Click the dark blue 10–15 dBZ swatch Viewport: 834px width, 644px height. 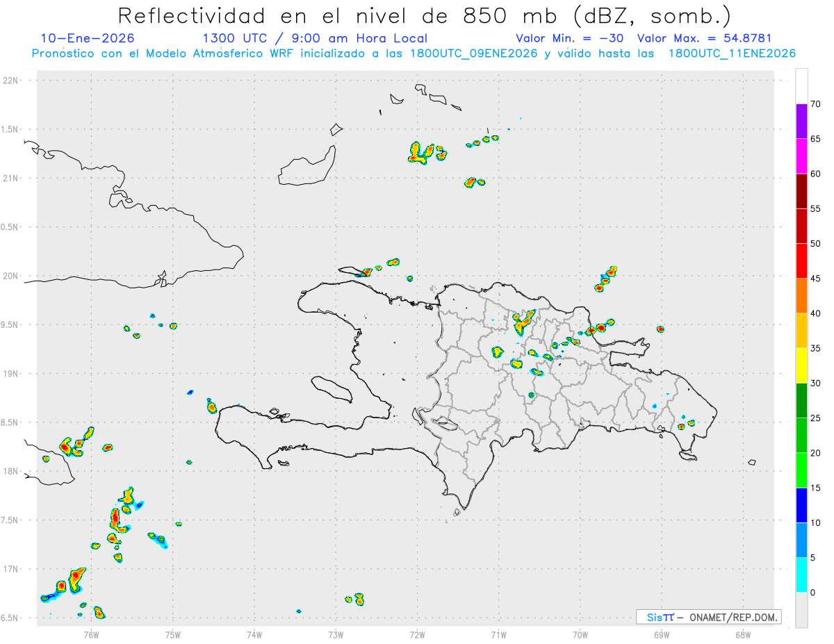click(801, 505)
